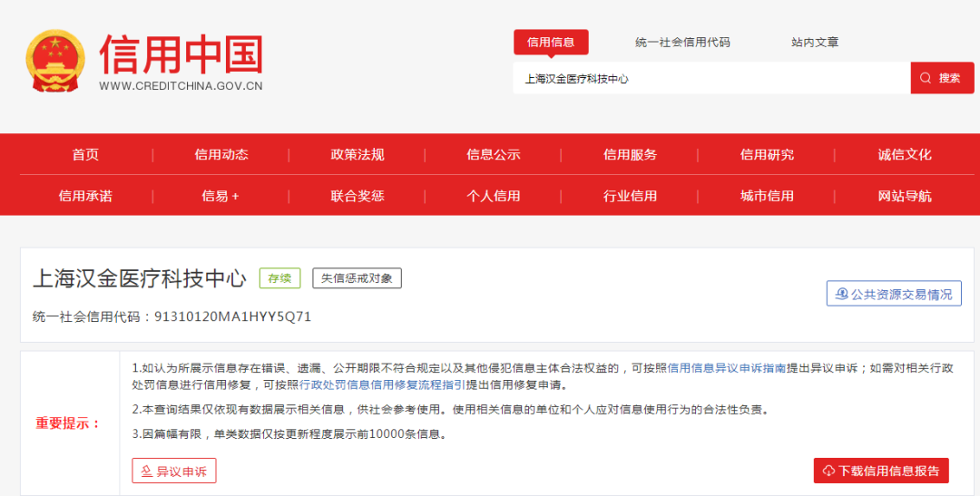The height and width of the screenshot is (496, 980).
Task: Click the magnifier icon in search button
Action: 926,78
